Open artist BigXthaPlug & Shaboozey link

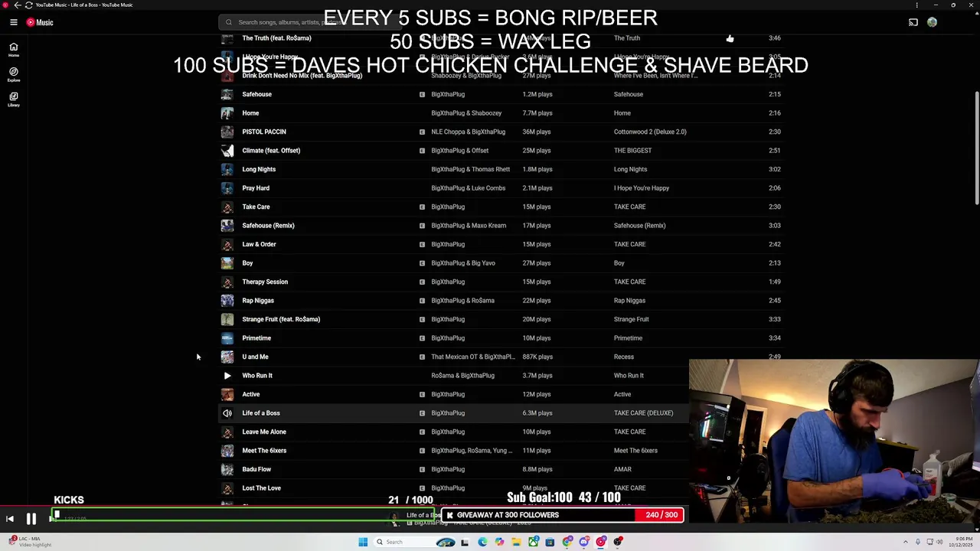(466, 113)
